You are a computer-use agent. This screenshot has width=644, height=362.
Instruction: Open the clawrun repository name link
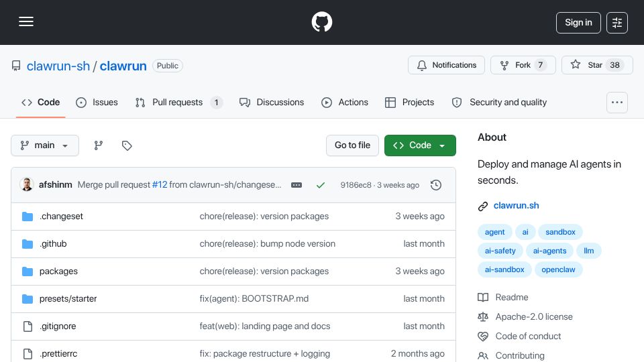tap(123, 66)
